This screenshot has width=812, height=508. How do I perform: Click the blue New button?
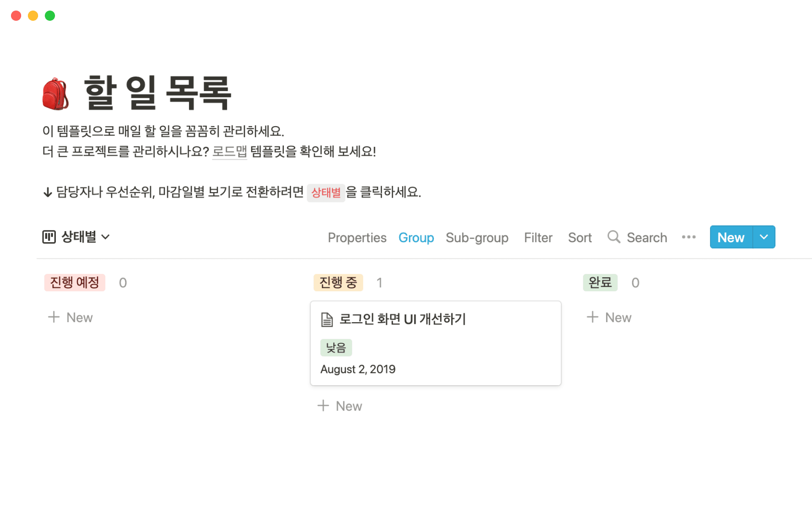731,237
